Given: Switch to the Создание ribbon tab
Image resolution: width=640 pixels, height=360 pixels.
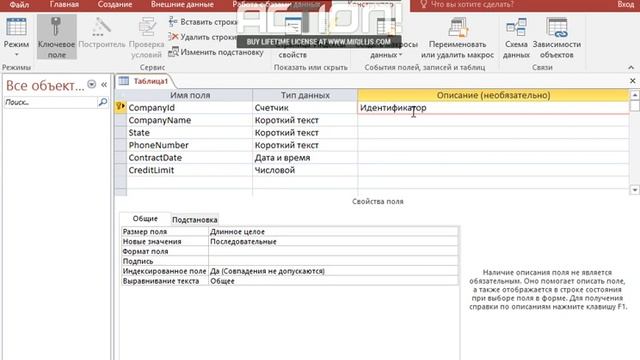Looking at the screenshot, I should tap(115, 5).
